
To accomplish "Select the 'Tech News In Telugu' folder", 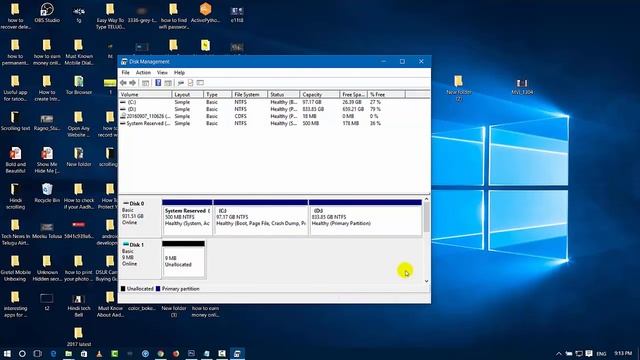I will (x=15, y=232).
